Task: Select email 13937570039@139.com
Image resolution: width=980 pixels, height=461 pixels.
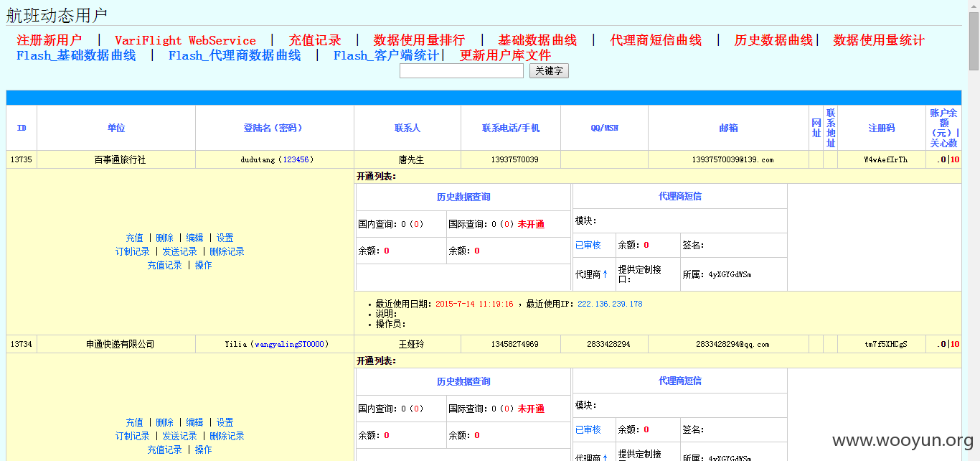Action: pos(732,159)
